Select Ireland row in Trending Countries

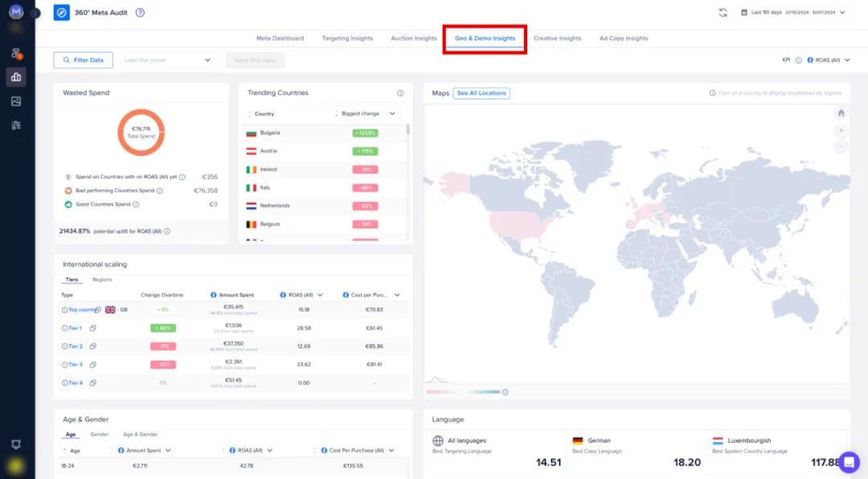(325, 170)
